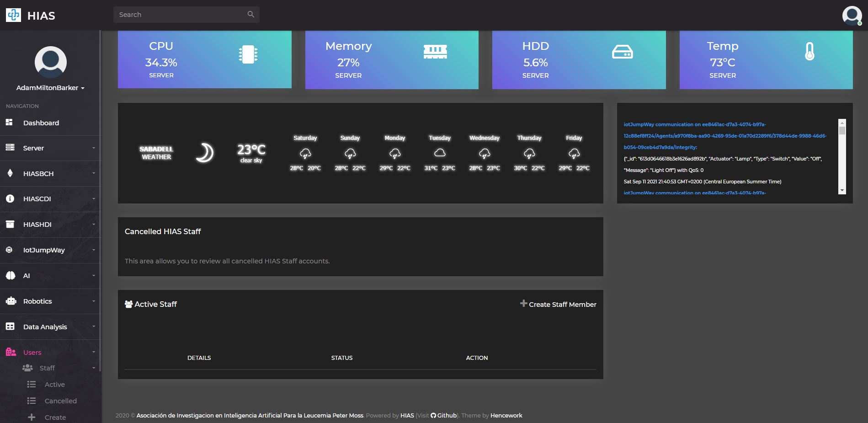Click Tuesday's cloud weather icon

(x=440, y=153)
